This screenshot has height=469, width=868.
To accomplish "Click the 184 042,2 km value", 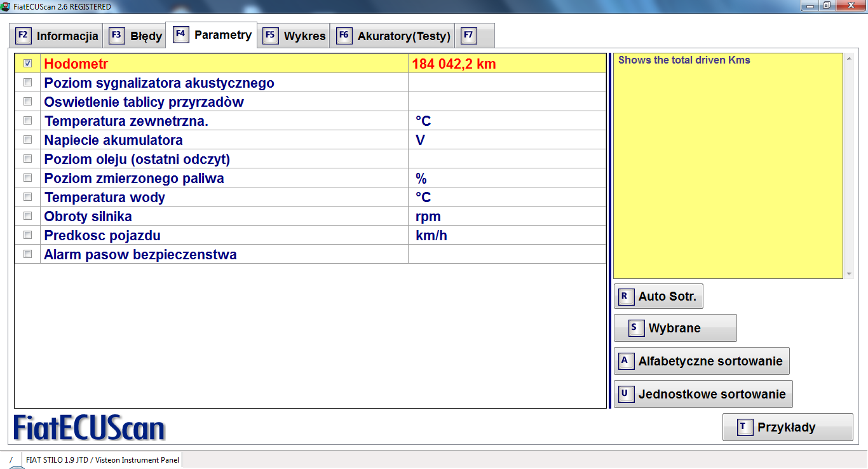I will [454, 64].
